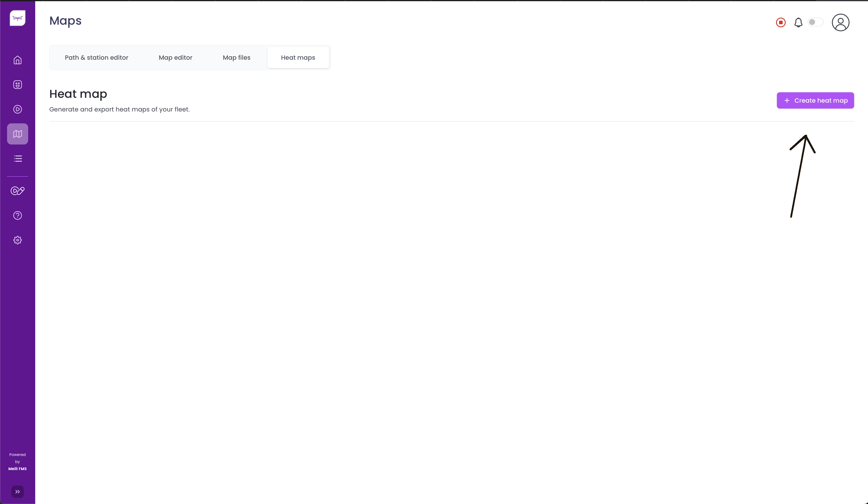Open the play-and-pencil editor sidebar icon
This screenshot has width=868, height=504.
18,191
